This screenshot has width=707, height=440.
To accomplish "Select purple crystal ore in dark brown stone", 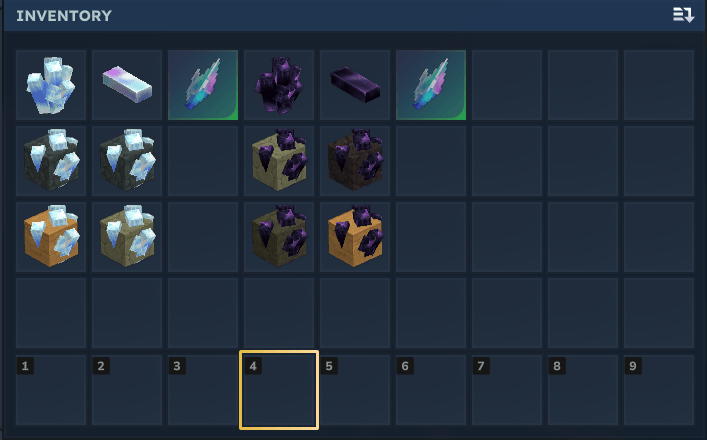I will point(355,161).
